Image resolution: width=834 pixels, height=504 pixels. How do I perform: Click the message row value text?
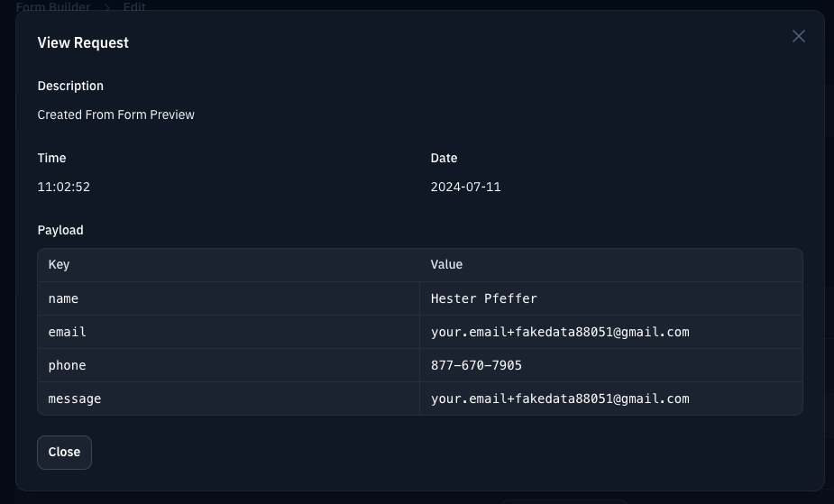pyautogui.click(x=560, y=399)
